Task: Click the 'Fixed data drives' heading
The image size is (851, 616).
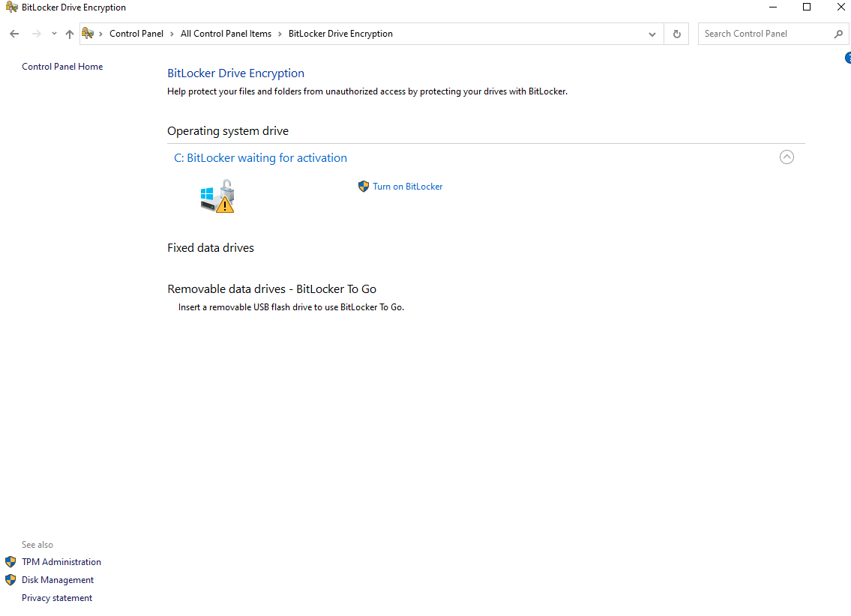Action: [211, 248]
